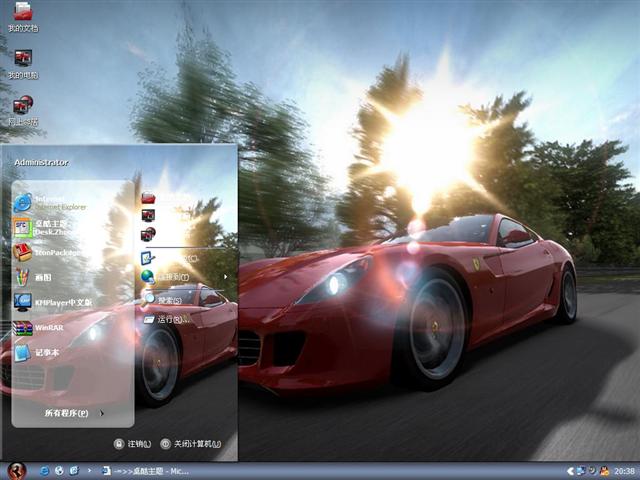This screenshot has height=480, width=640.
Task: Open control panel item with checkmark icon
Action: click(x=148, y=258)
